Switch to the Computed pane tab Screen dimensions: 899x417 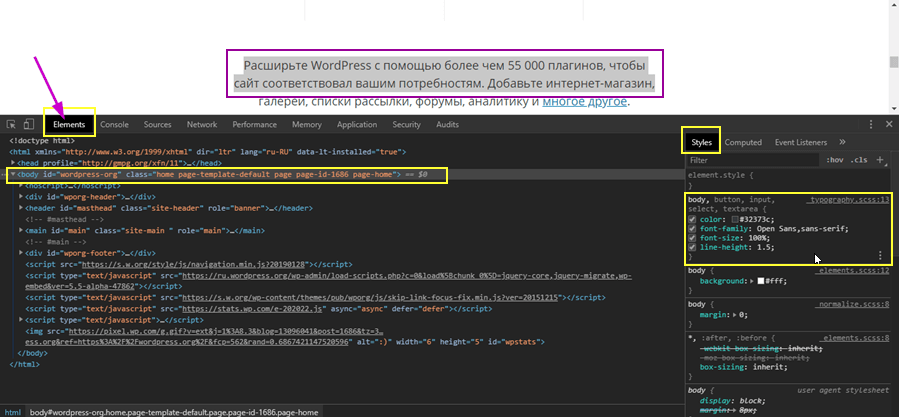pos(743,142)
